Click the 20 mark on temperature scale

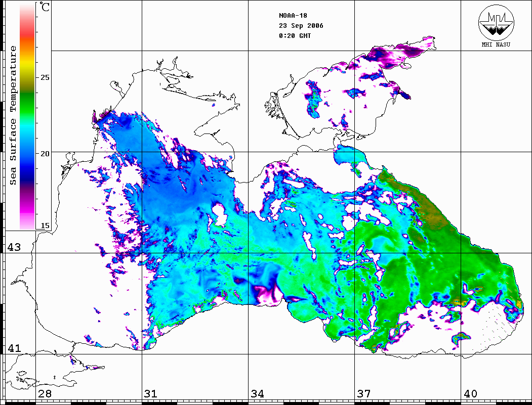point(45,154)
